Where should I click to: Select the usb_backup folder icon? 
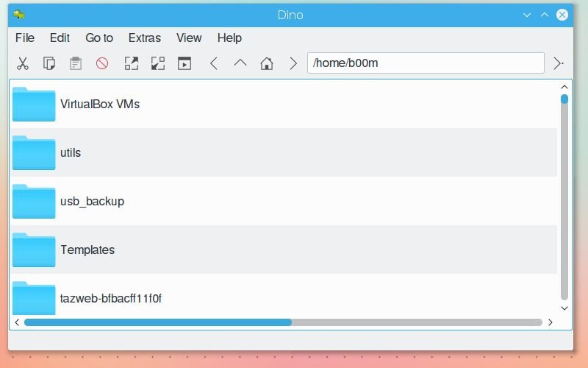34,201
